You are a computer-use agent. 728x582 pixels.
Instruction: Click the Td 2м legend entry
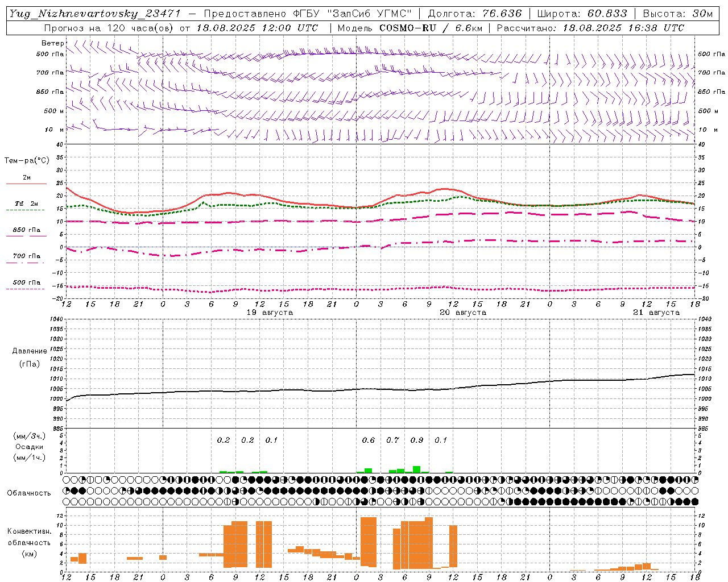26,203
